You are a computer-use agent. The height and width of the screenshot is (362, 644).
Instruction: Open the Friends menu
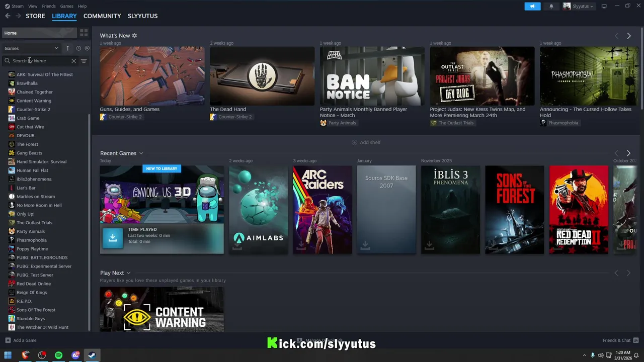49,6
